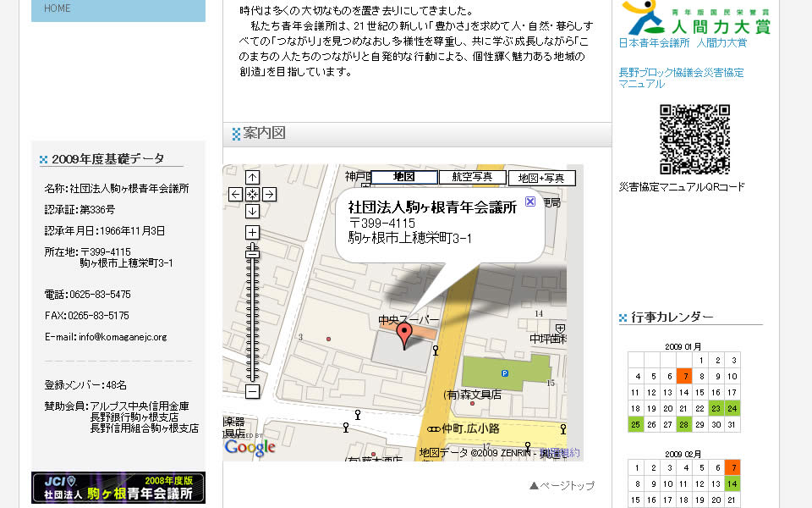Click the disaster manual QR code image
The width and height of the screenshot is (812, 508).
pyautogui.click(x=694, y=139)
